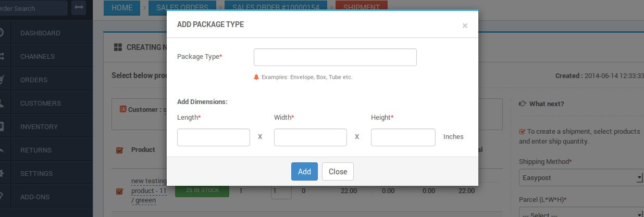
Task: Toggle sidebar width with arrows icon
Action: (x=79, y=8)
